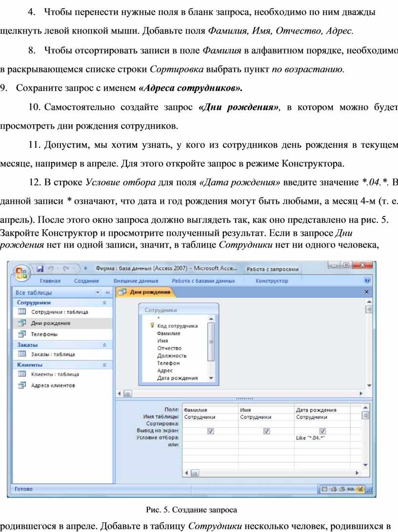The width and height of the screenshot is (398, 532).
Task: Select Фамилия in the Сотрудники field list
Action: pos(169,333)
